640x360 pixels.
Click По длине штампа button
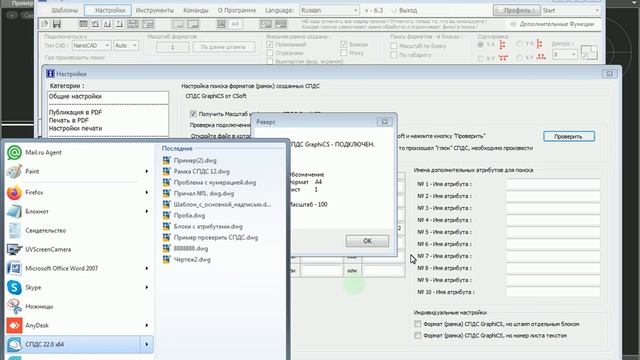click(x=223, y=47)
